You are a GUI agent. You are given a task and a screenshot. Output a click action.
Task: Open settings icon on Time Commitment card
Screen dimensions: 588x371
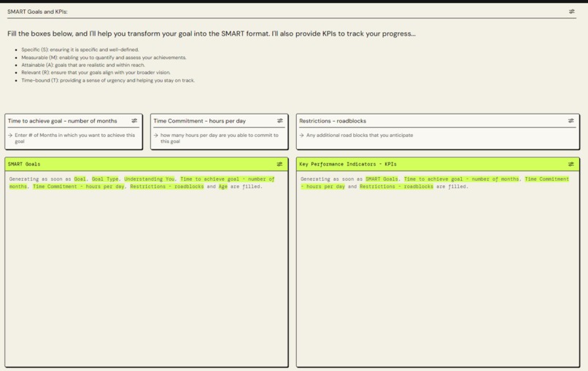tap(279, 121)
